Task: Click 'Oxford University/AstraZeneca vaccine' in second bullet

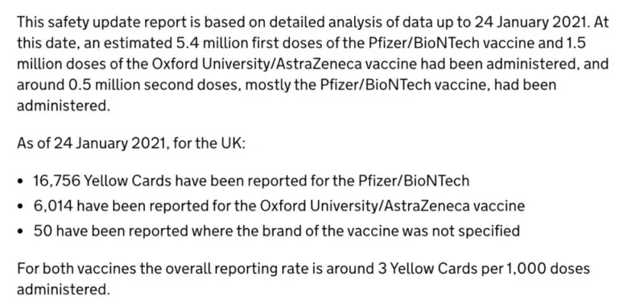Action: tap(394, 206)
